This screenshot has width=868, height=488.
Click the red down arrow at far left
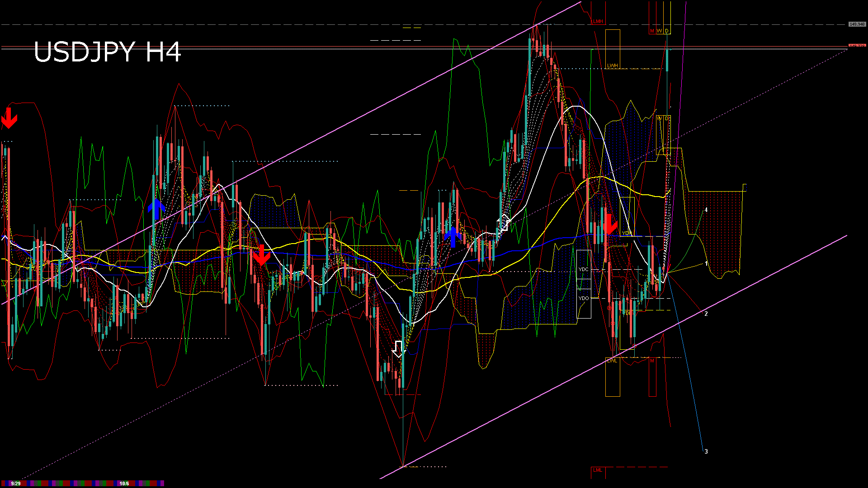click(x=9, y=118)
